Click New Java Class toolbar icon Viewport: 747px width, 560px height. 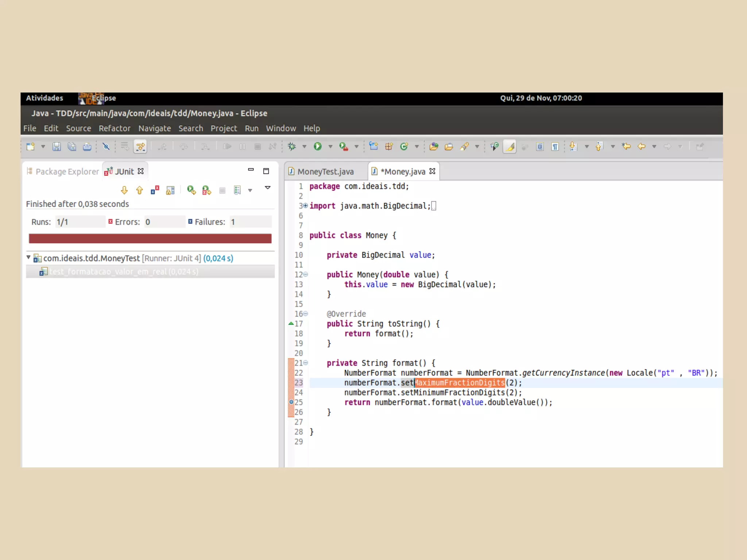pos(404,147)
